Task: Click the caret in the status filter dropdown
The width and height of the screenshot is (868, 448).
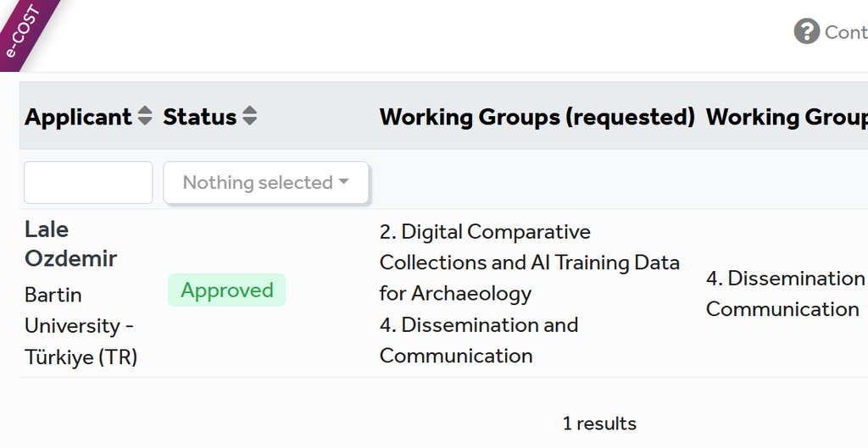Action: 343,182
